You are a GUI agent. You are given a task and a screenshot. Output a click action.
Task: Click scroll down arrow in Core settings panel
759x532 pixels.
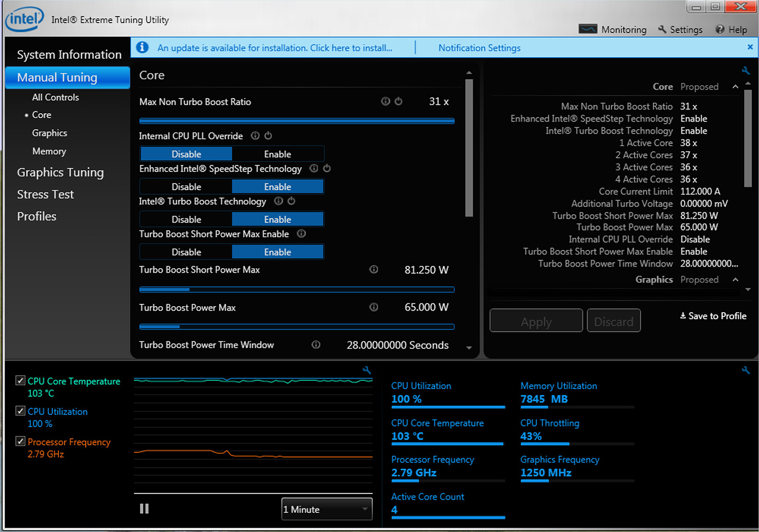coord(469,347)
